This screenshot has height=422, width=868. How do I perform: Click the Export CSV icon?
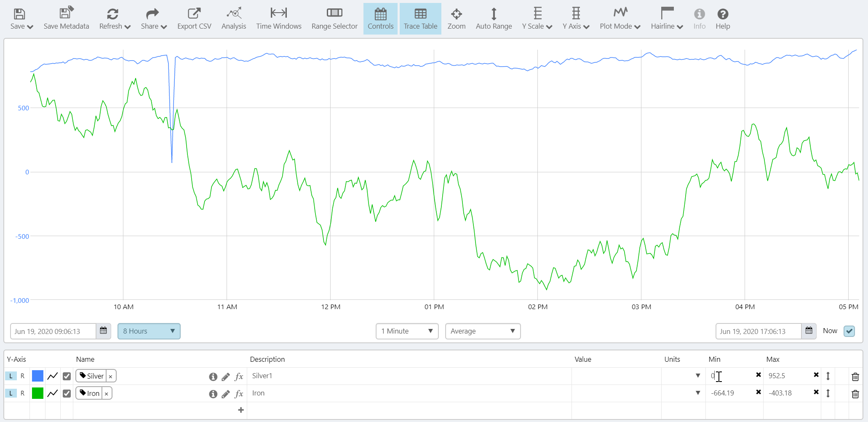[x=194, y=14]
